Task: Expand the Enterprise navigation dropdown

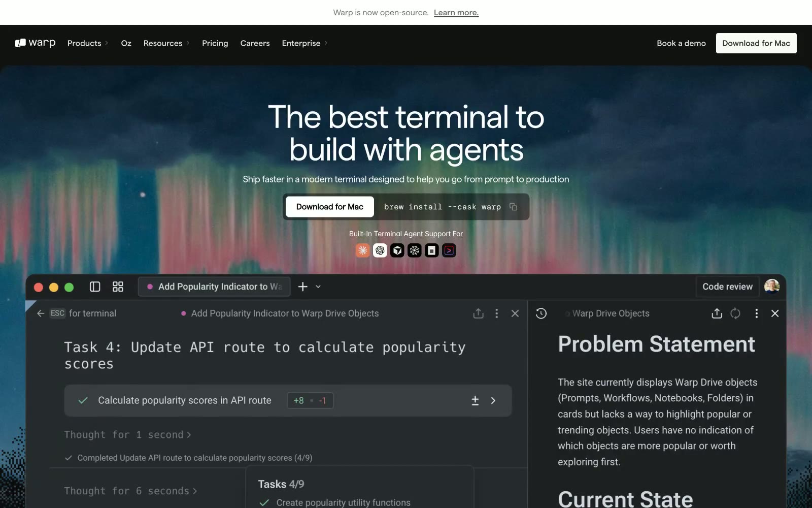Action: click(304, 43)
